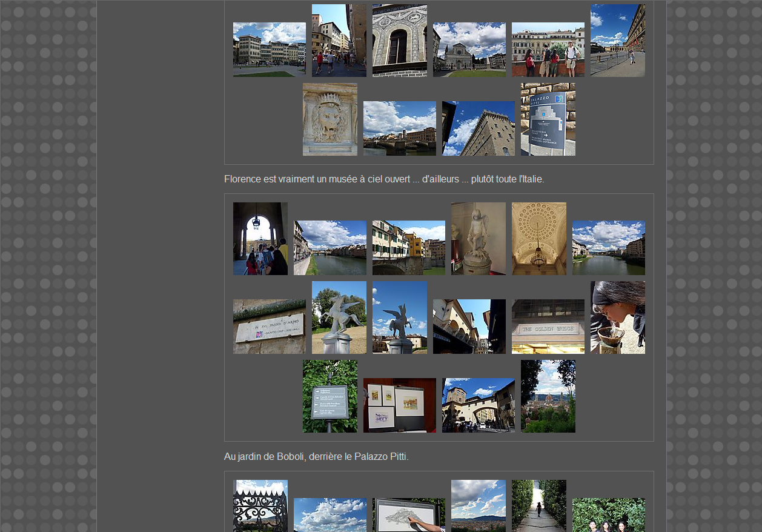Viewport: 762px width, 532px height.
Task: View the framed paintings display photo
Action: [x=399, y=405]
